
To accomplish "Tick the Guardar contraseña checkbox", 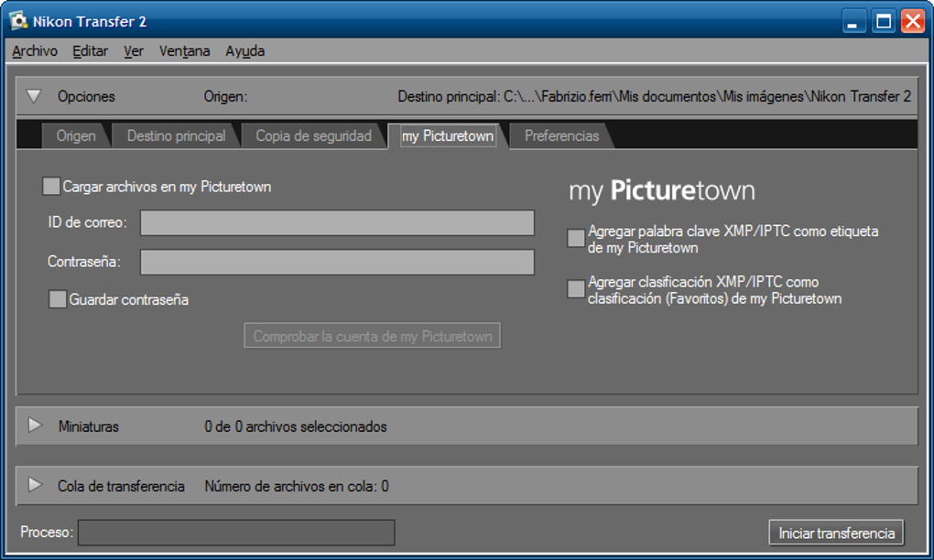I will point(57,298).
